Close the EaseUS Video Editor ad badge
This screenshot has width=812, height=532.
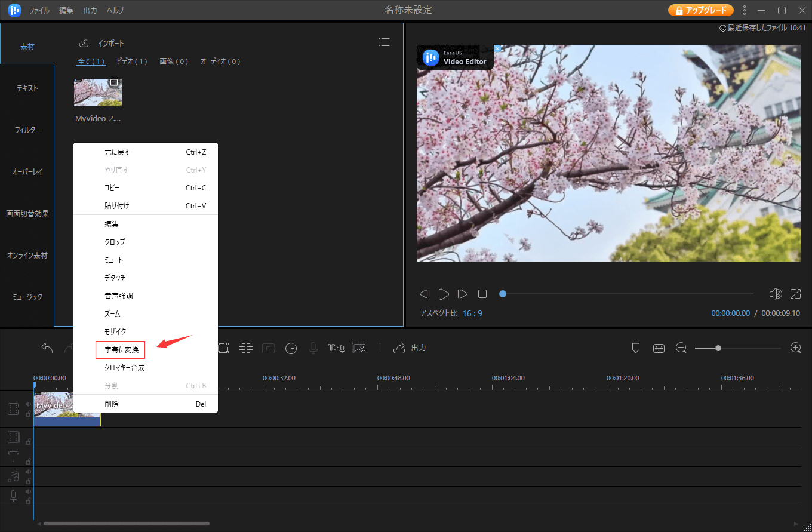point(497,48)
